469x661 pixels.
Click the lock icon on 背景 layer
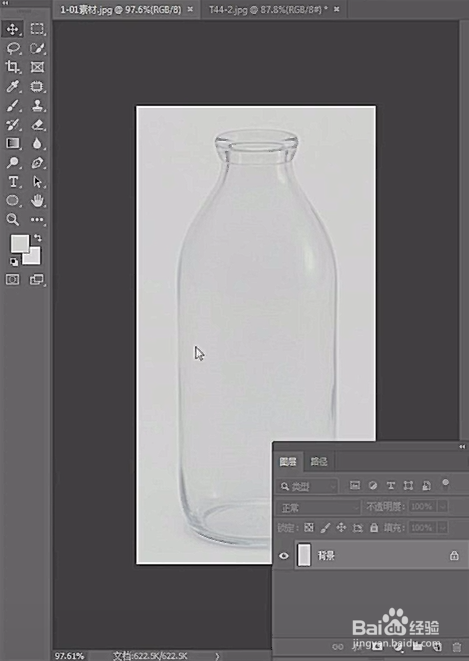pos(454,555)
